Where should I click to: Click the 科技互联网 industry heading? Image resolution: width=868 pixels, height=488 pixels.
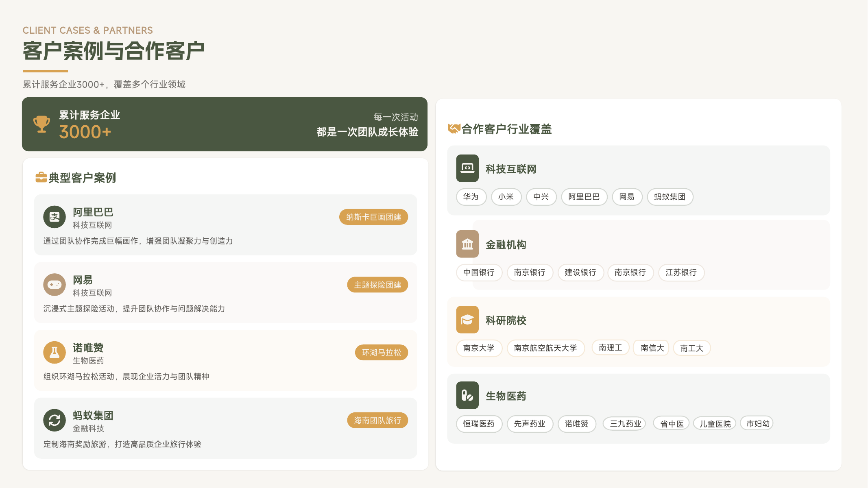(x=511, y=169)
